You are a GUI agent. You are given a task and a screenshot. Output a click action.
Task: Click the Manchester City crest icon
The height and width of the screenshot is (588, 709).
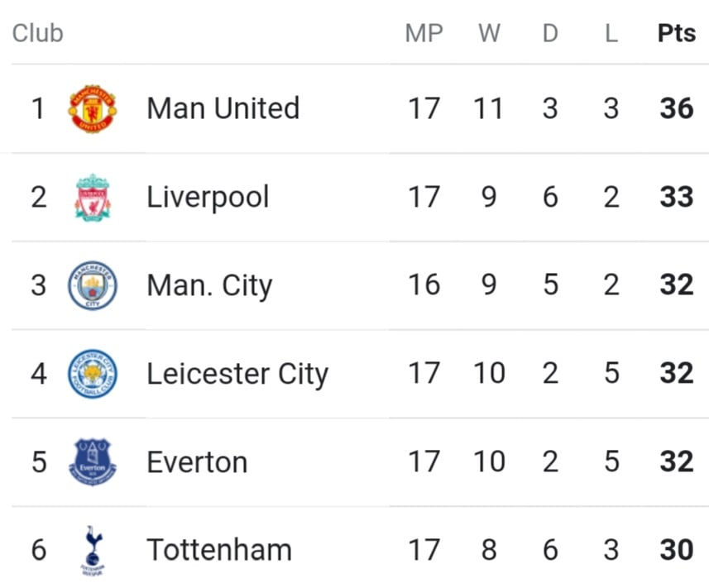[92, 285]
